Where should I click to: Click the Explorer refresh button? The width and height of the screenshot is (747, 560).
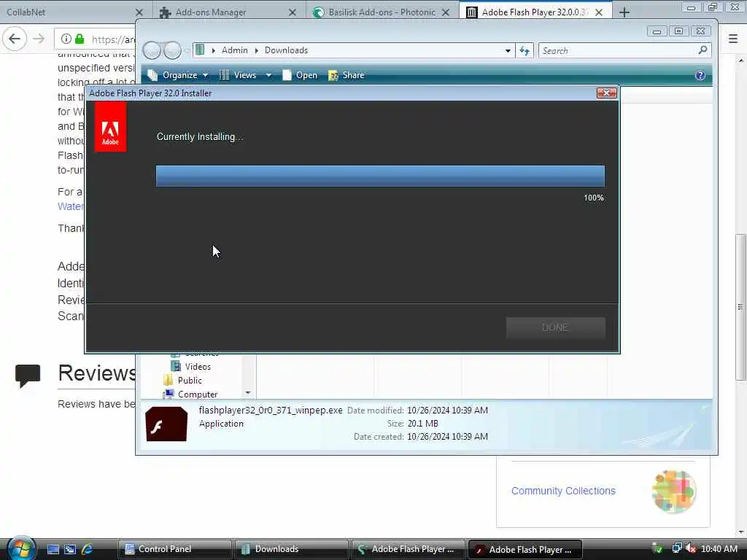(x=525, y=50)
